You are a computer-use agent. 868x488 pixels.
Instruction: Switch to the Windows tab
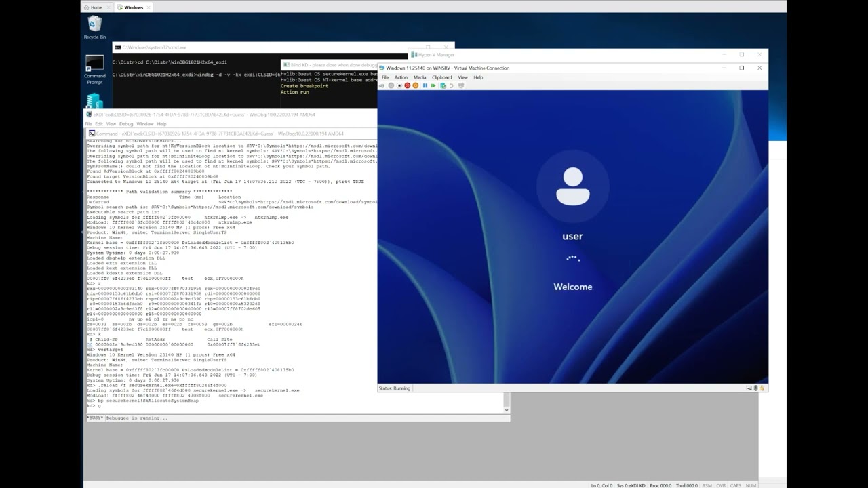coord(134,7)
